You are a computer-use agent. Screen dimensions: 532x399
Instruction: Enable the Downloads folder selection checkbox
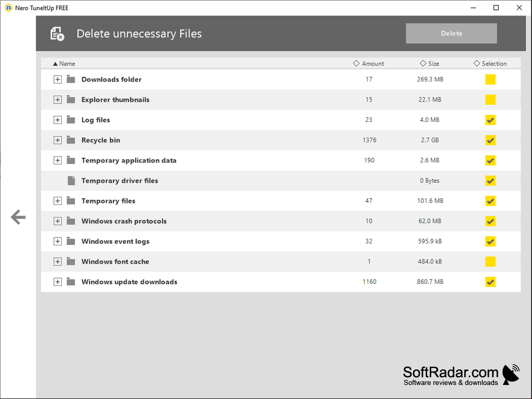tap(490, 79)
